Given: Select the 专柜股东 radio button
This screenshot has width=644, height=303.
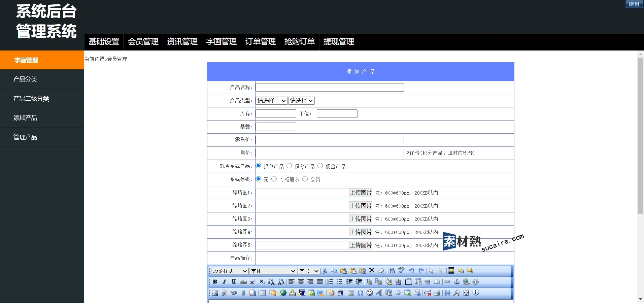Looking at the screenshot, I should 274,179.
